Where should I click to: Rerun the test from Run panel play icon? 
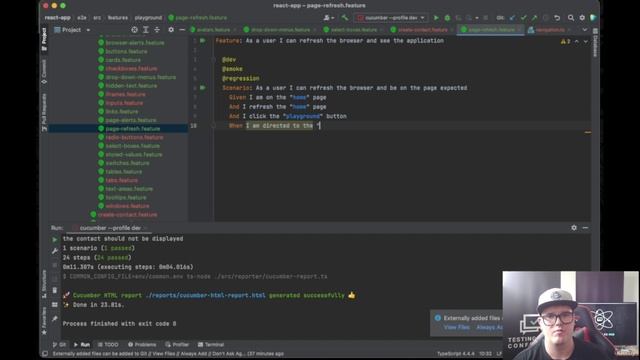pos(55,240)
